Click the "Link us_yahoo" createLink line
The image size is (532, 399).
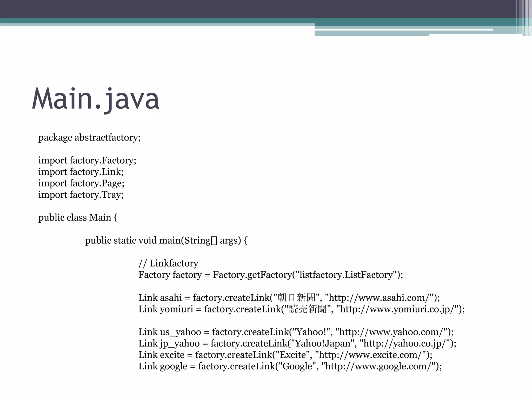click(x=296, y=332)
